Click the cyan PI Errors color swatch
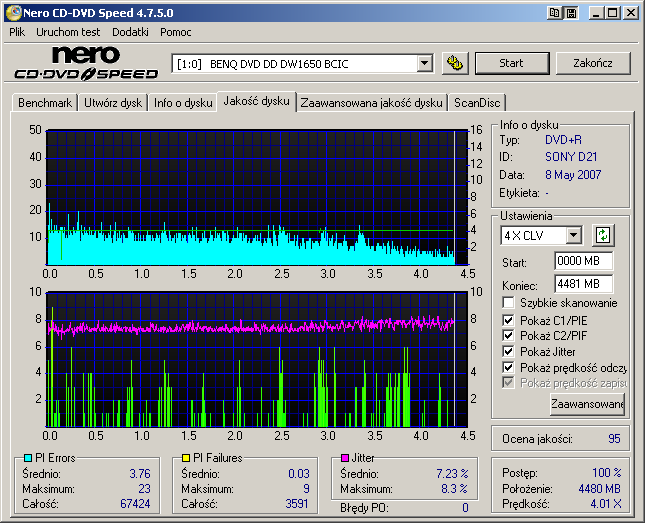The width and height of the screenshot is (645, 523). pos(28,458)
